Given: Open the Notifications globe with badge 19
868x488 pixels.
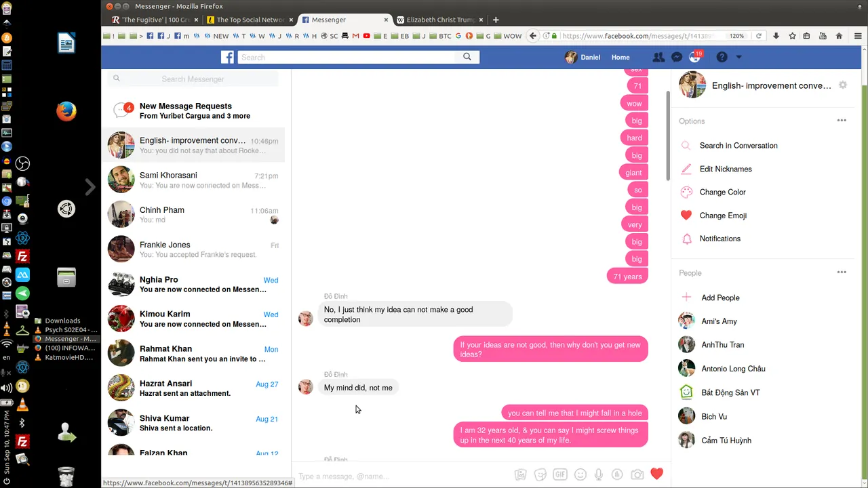Looking at the screenshot, I should pos(694,58).
